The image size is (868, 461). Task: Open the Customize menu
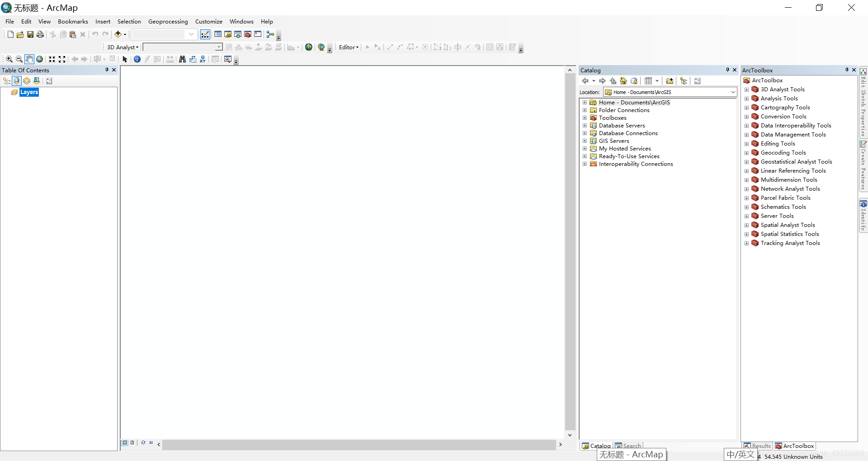pos(208,21)
